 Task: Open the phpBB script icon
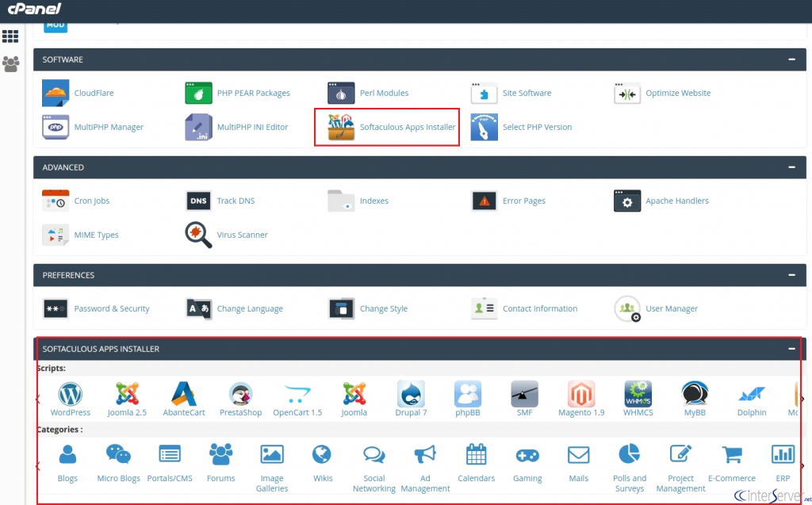[x=468, y=394]
